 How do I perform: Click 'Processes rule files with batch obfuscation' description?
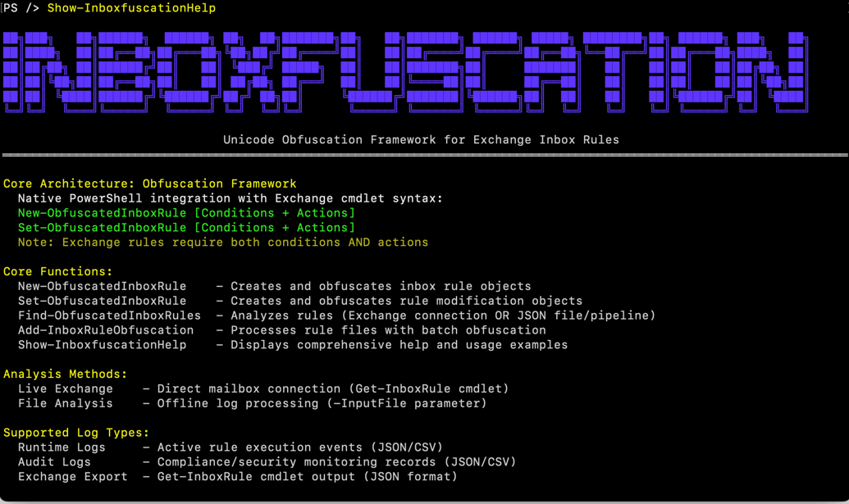coord(388,330)
